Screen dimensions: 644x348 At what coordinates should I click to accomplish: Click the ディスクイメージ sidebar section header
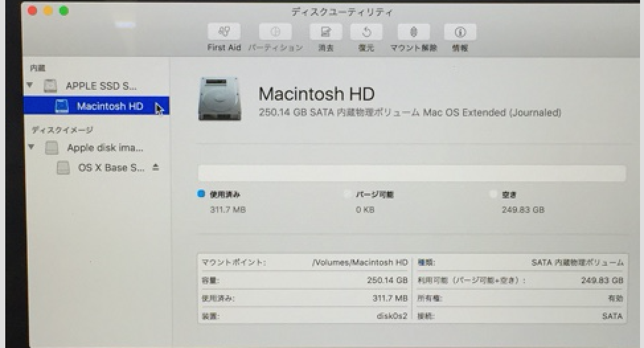pyautogui.click(x=62, y=130)
